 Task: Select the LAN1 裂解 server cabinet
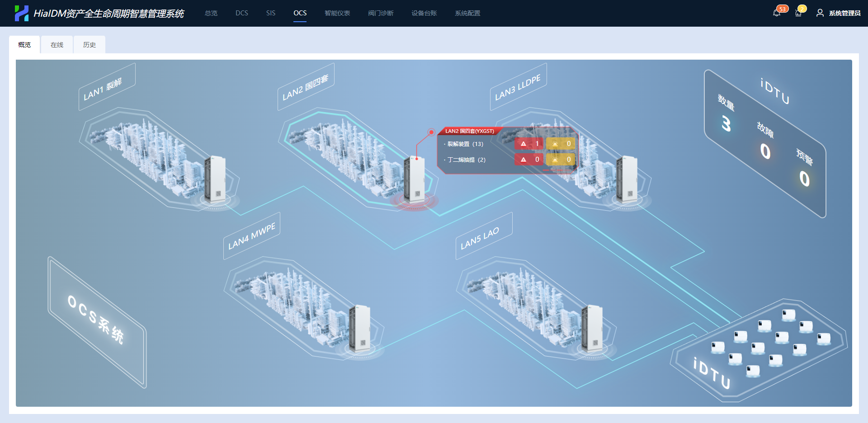(215, 179)
